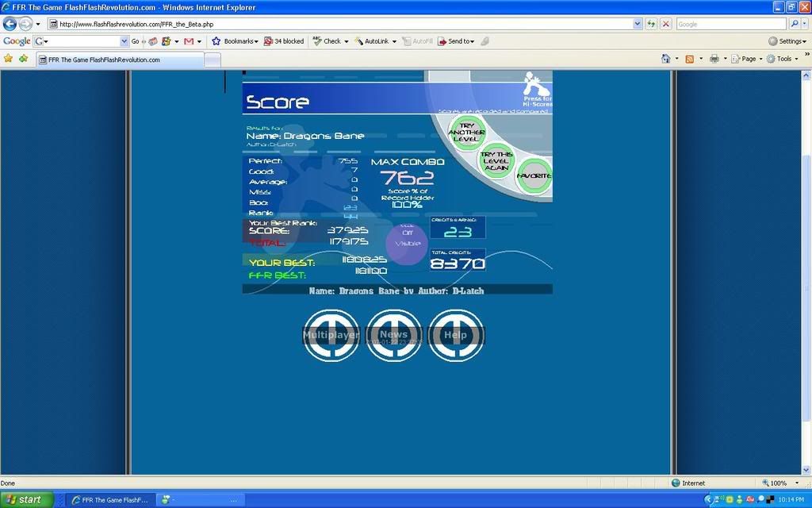Mark the song with the Favorite button

pyautogui.click(x=534, y=175)
